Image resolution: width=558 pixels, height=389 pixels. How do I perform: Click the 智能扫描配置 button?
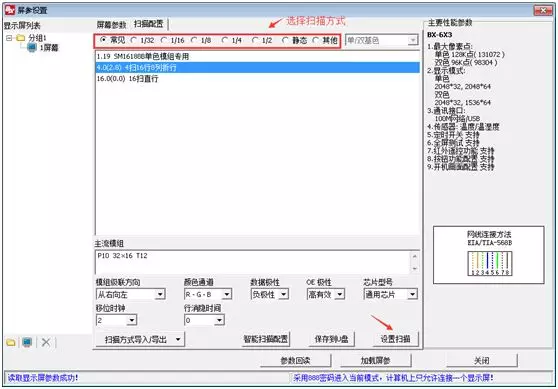(266, 339)
